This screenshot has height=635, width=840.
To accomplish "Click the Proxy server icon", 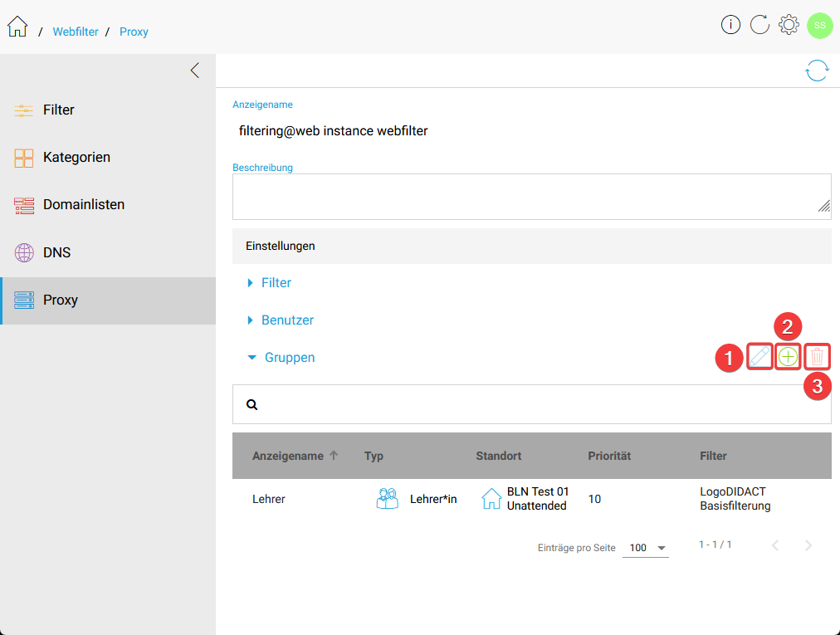I will (23, 300).
